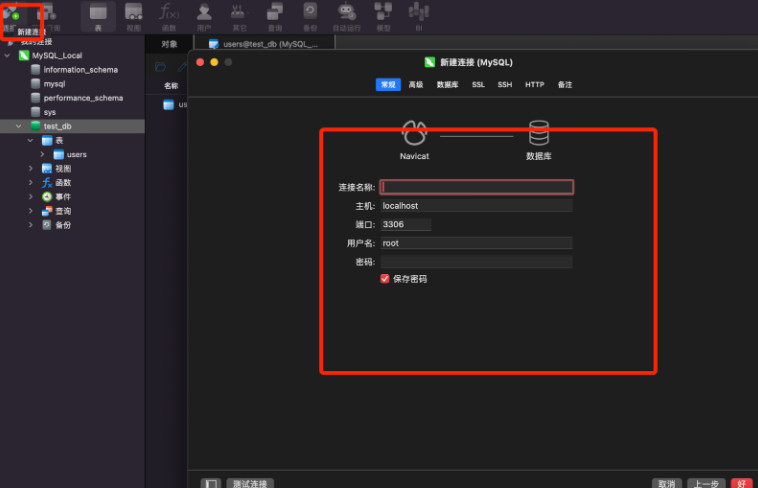Image resolution: width=758 pixels, height=488 pixels.
Task: Open the User (用户) toolbar icon
Action: (x=204, y=12)
